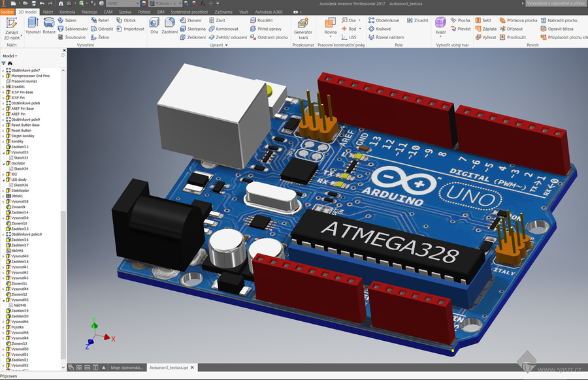Select the Obdélníkové rectangular pattern tool
This screenshot has width=588, height=380.
click(384, 20)
